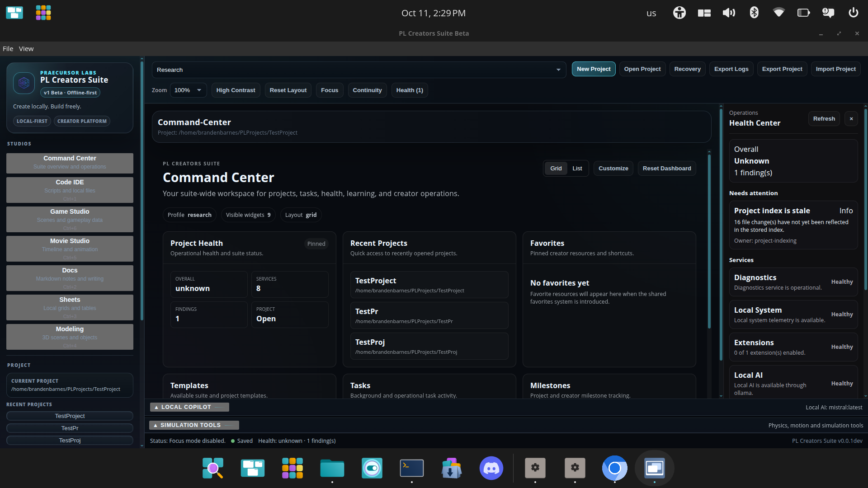Open the software installer dock icon

(452, 468)
